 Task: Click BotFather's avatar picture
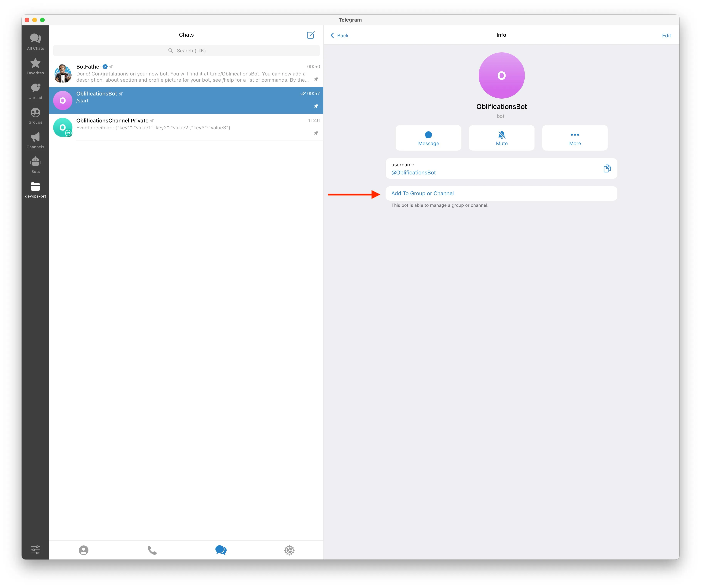[63, 73]
